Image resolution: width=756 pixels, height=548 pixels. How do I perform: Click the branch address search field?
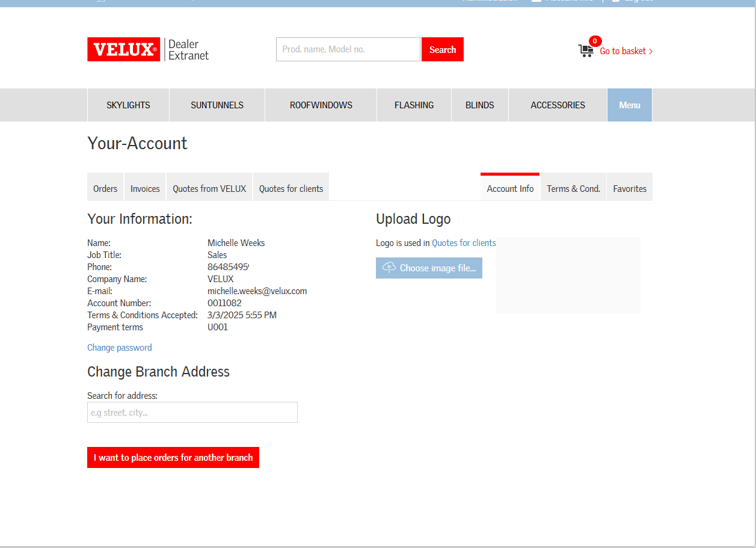pos(192,413)
